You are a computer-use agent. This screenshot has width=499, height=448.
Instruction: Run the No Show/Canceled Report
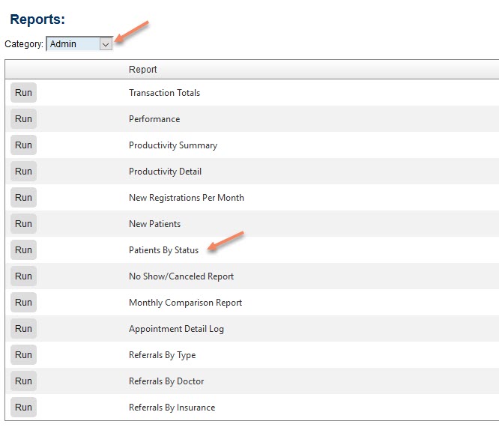(23, 276)
